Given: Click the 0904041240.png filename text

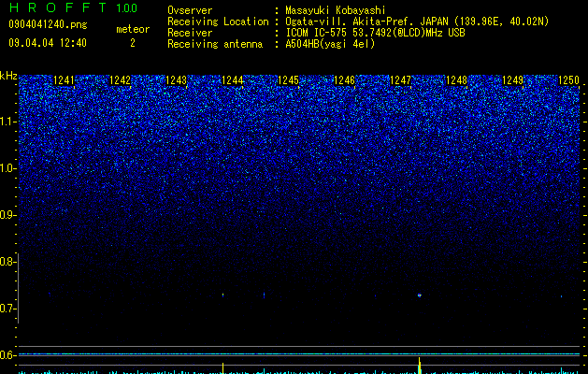Looking at the screenshot, I should 48,24.
